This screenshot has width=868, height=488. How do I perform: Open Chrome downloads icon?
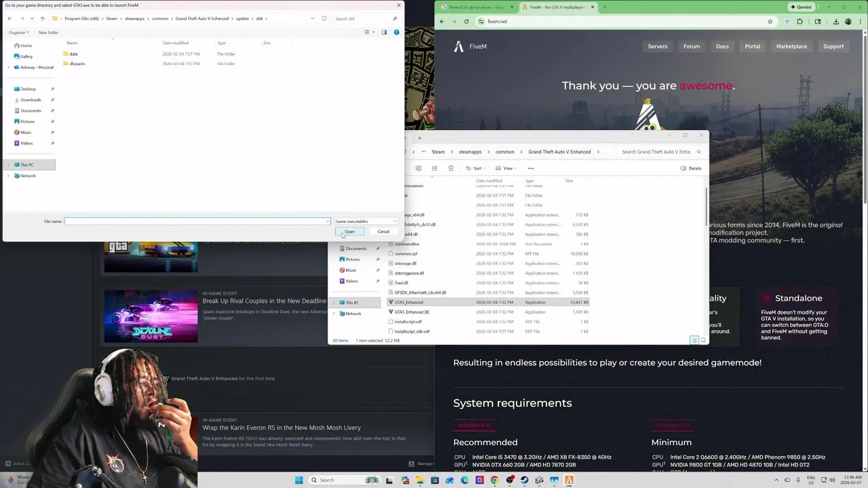tap(835, 21)
